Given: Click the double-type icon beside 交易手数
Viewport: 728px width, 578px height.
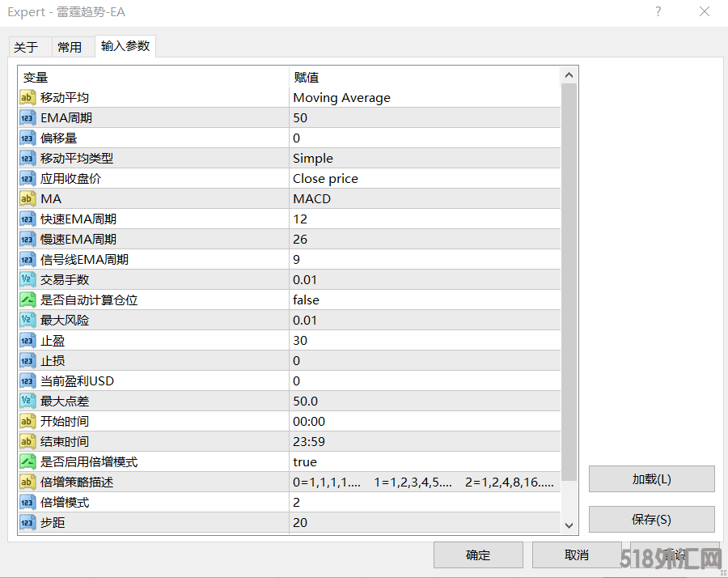Looking at the screenshot, I should pyautogui.click(x=27, y=280).
